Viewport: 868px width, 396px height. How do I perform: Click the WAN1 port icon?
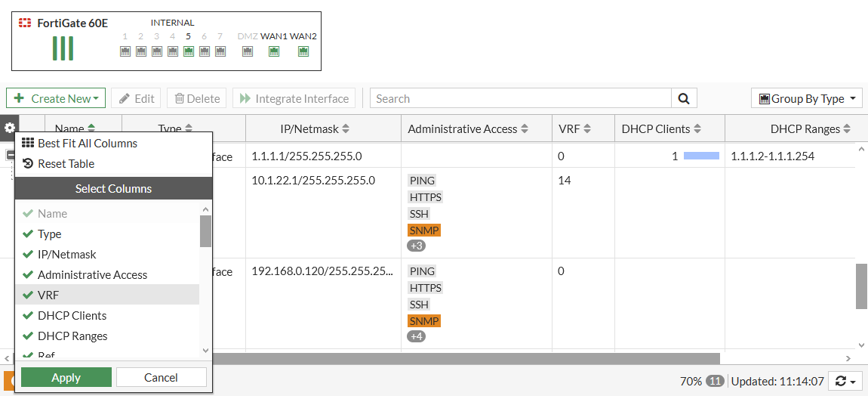click(x=274, y=51)
